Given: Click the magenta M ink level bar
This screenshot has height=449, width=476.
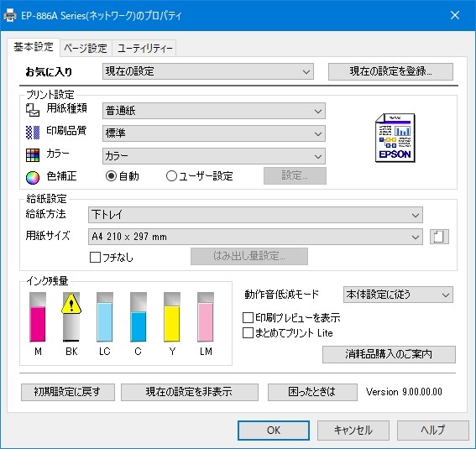Looking at the screenshot, I should [38, 317].
